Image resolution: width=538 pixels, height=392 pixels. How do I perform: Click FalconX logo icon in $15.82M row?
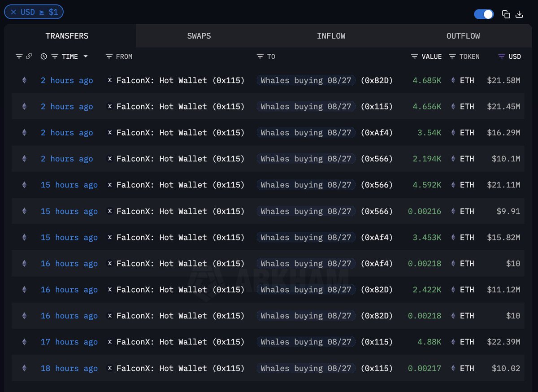click(110, 237)
